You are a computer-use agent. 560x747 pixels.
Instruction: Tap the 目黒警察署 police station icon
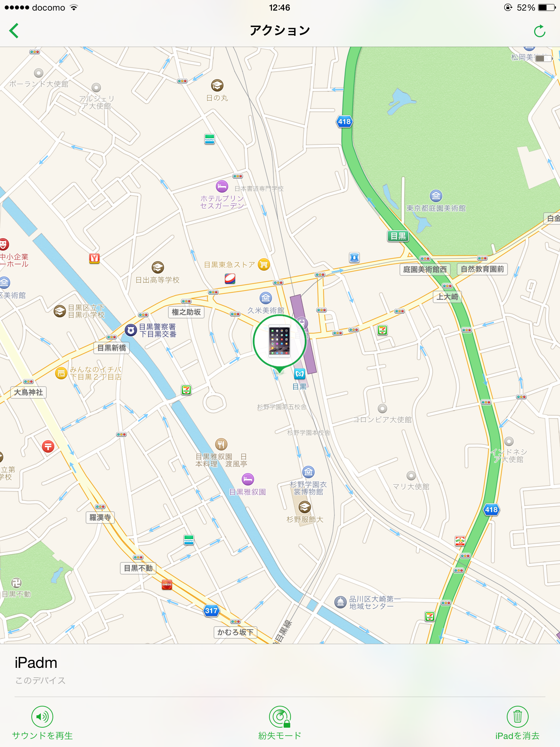(131, 330)
